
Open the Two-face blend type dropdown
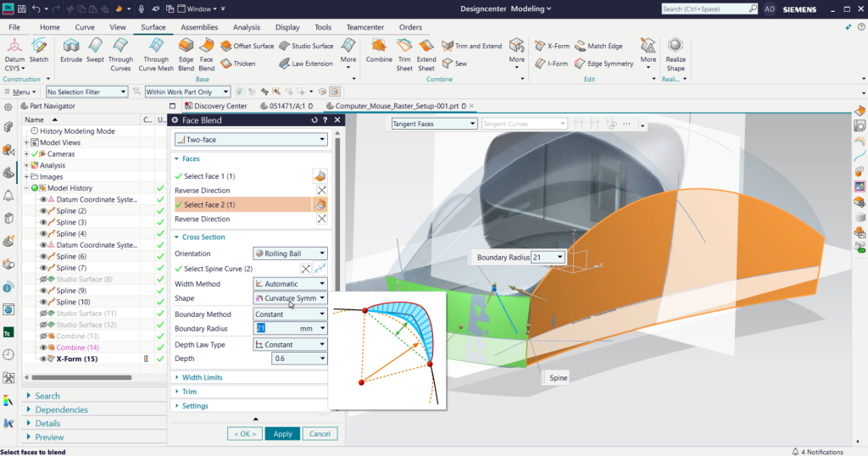(x=251, y=140)
